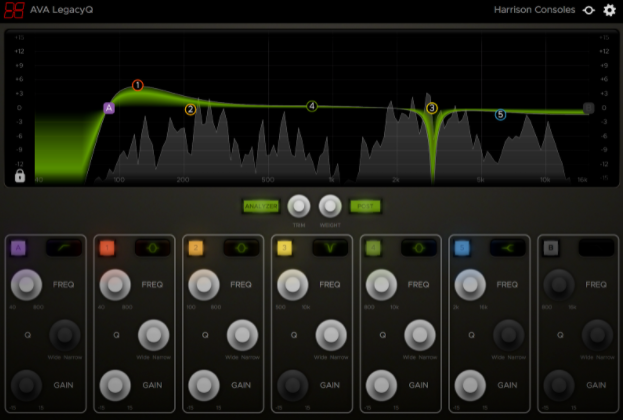
Task: Click the purple A filter node on the graph
Action: pos(109,107)
